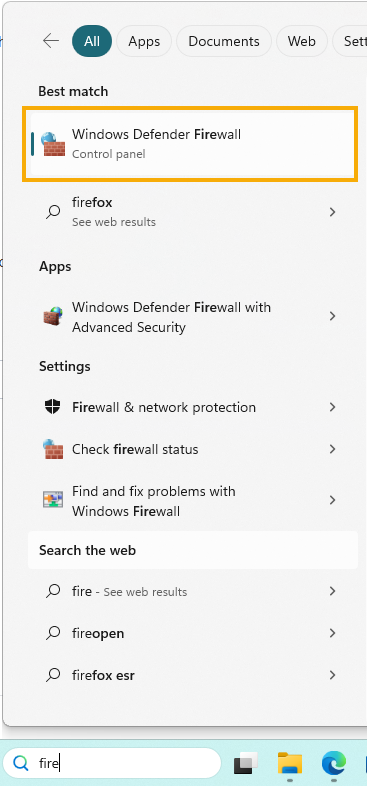Open File Explorer from the taskbar
367x786 pixels.
(x=290, y=764)
